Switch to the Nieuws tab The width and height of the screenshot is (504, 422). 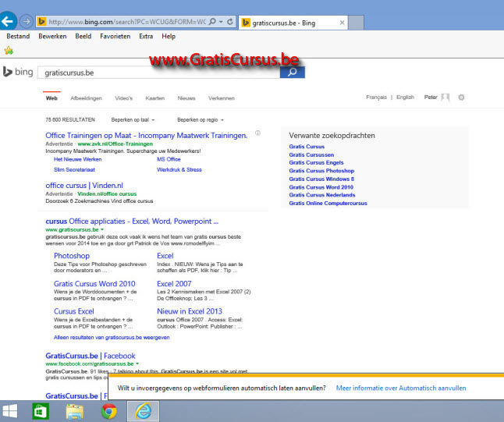(186, 98)
